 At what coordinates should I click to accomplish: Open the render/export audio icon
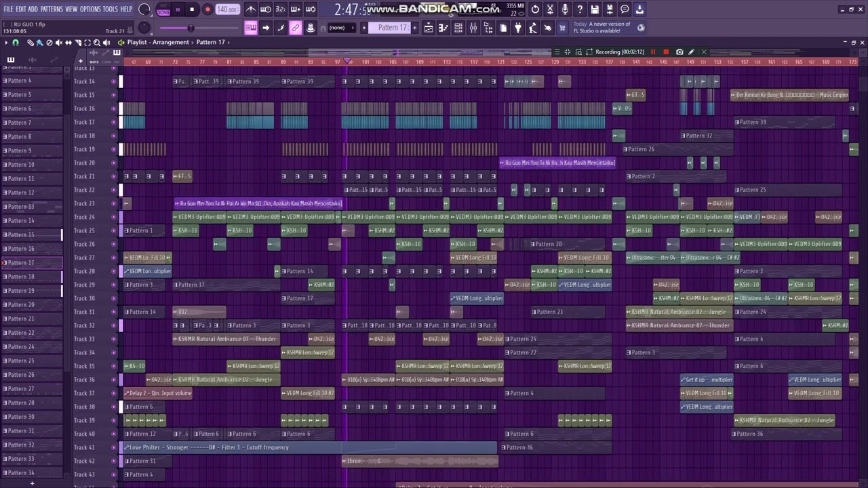pyautogui.click(x=610, y=9)
